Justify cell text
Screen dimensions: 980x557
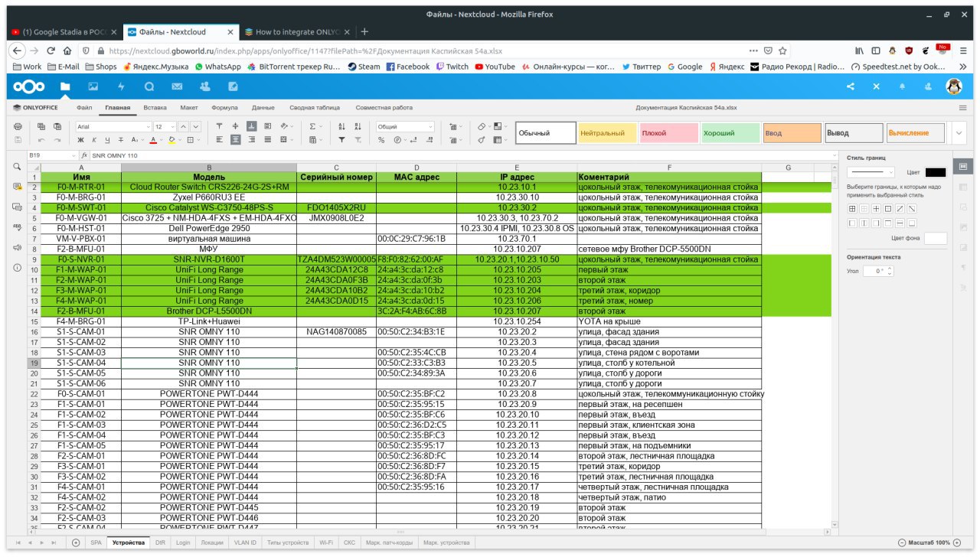(267, 140)
